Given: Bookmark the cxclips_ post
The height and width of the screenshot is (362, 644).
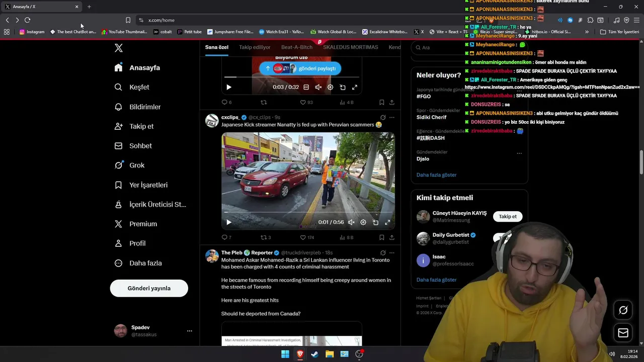Looking at the screenshot, I should click(382, 237).
